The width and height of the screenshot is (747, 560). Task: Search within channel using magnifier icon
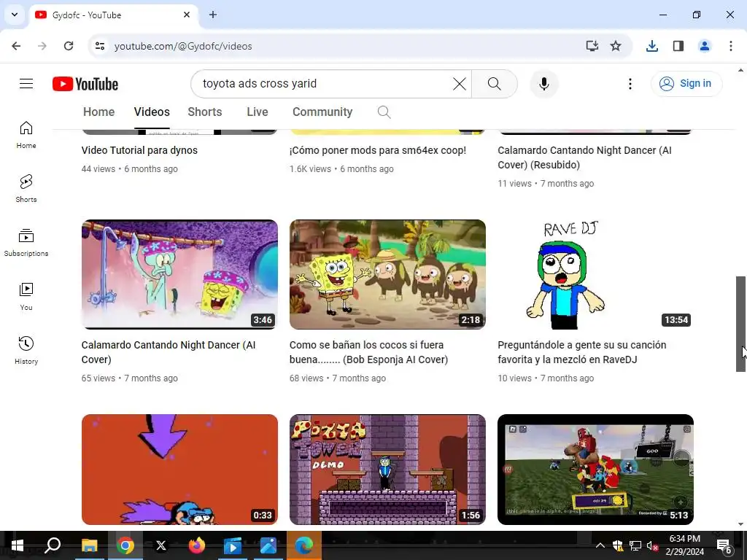tap(384, 112)
